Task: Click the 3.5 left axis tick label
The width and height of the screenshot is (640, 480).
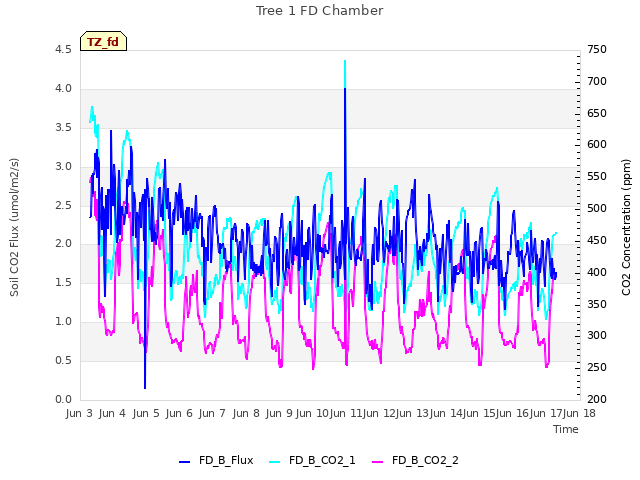Action: (63, 127)
